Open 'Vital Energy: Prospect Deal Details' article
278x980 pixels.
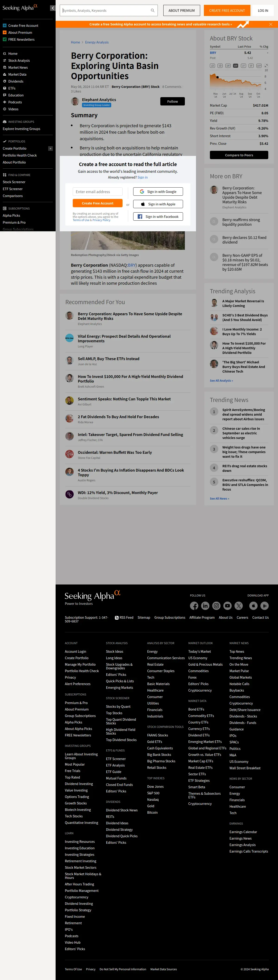tap(124, 339)
